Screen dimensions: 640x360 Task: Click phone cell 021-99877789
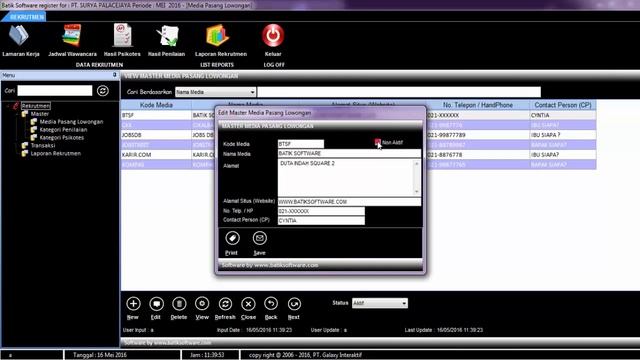478,135
